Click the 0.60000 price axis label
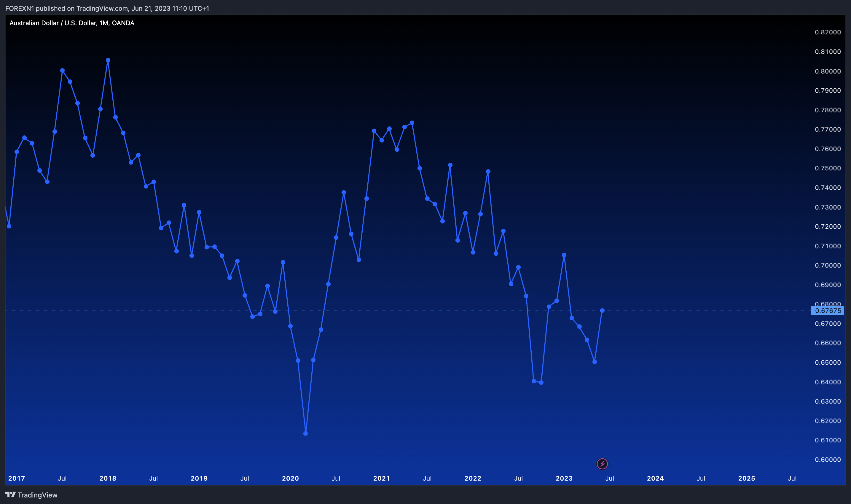851x504 pixels. 828,460
